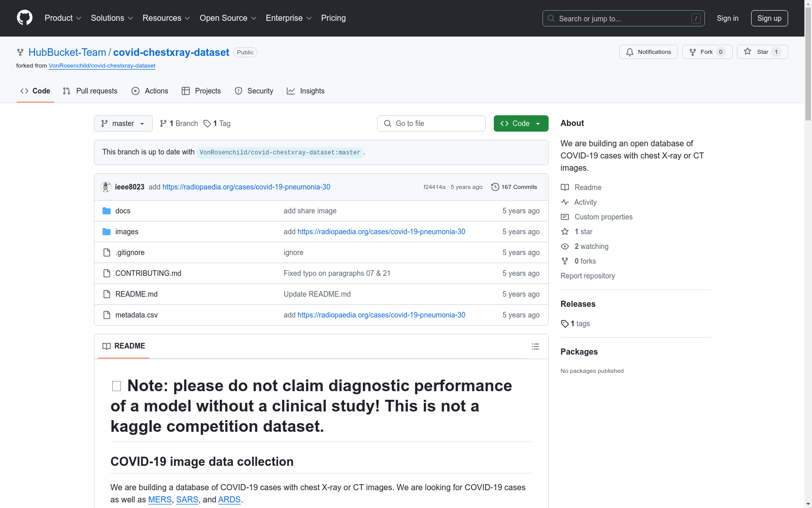Open the Security tab

click(254, 91)
